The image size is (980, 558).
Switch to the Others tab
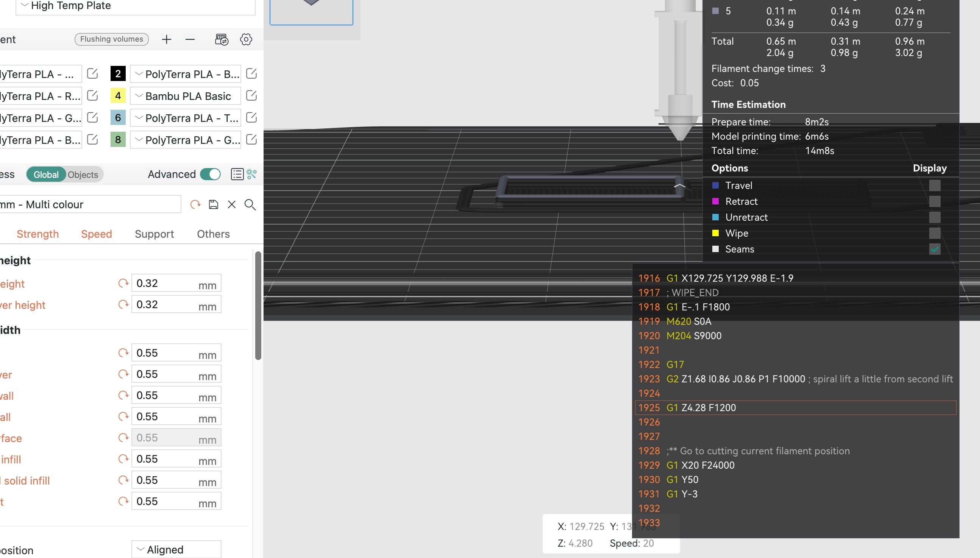[x=213, y=234]
